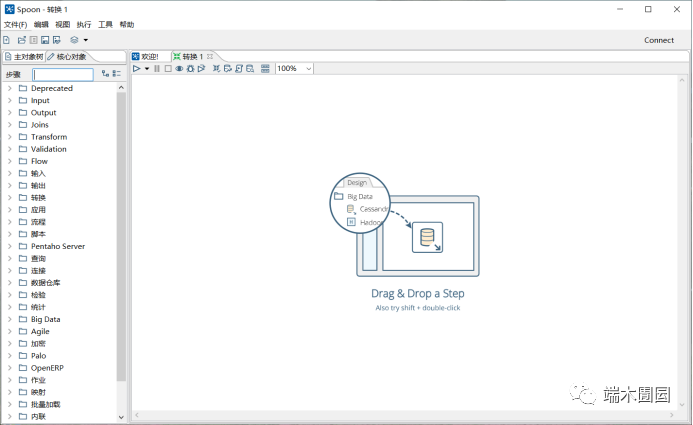693x425 pixels.
Task: Click the Connect button
Action: pos(658,40)
